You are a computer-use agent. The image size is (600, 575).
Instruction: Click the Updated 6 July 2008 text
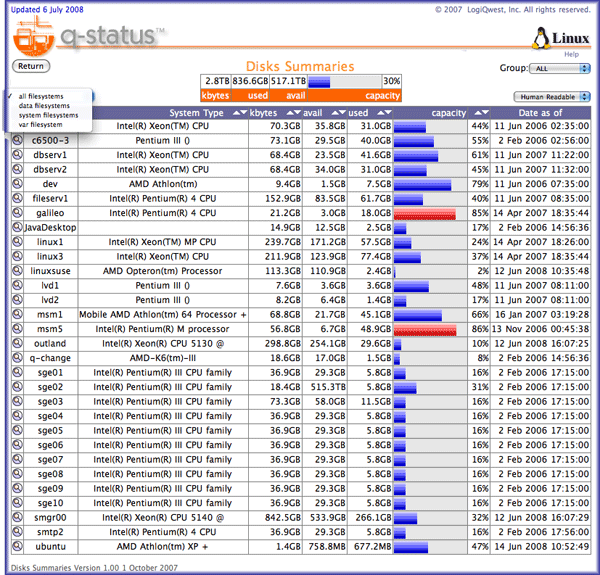pos(47,10)
